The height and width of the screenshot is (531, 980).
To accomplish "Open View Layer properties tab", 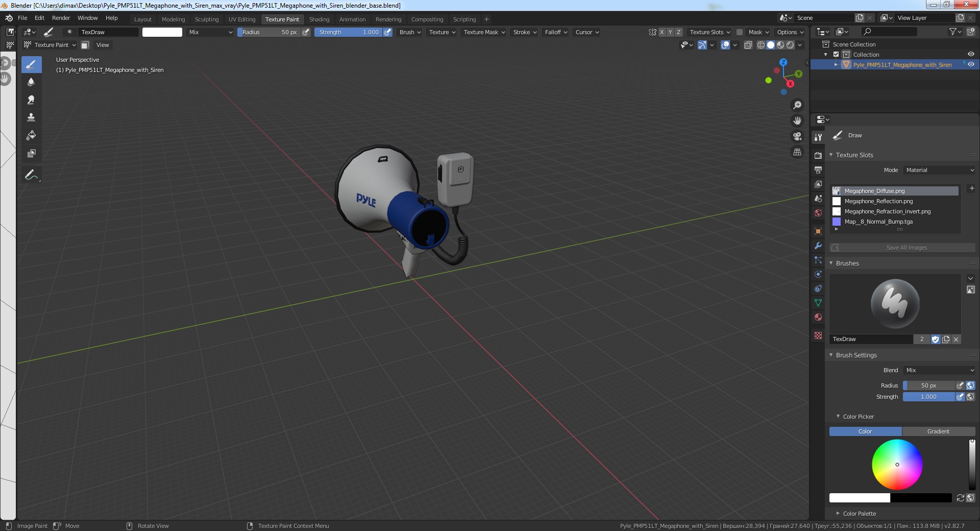I will (x=818, y=184).
